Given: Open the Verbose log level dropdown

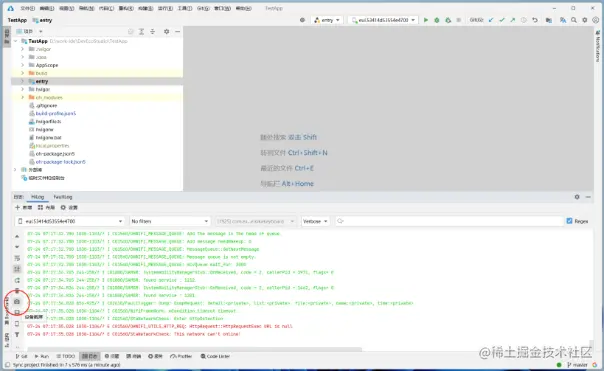Looking at the screenshot, I should (x=315, y=221).
